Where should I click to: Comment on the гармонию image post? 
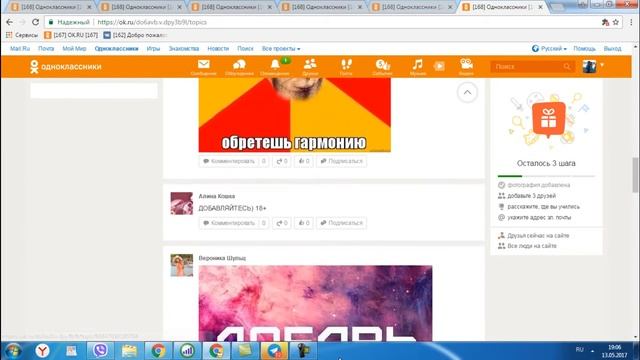233,161
